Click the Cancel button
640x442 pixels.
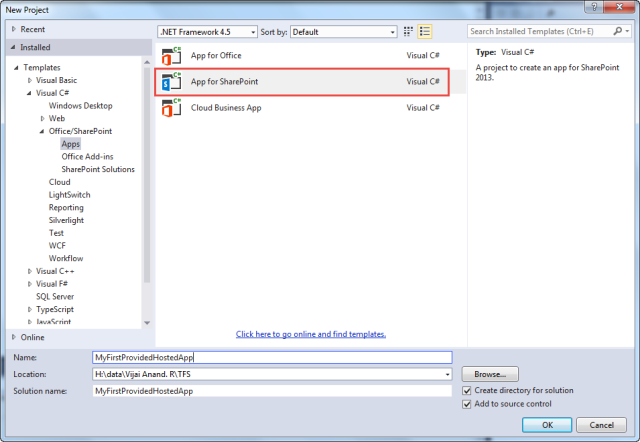pos(601,425)
